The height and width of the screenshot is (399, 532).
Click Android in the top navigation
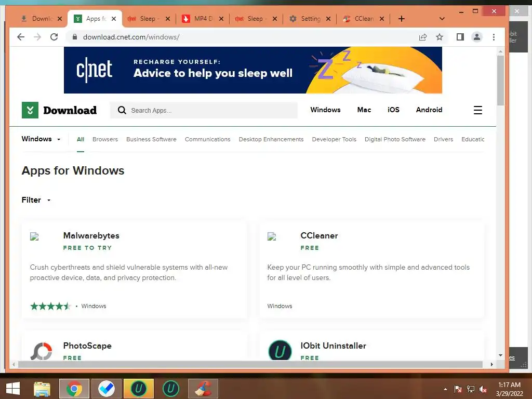pyautogui.click(x=429, y=110)
